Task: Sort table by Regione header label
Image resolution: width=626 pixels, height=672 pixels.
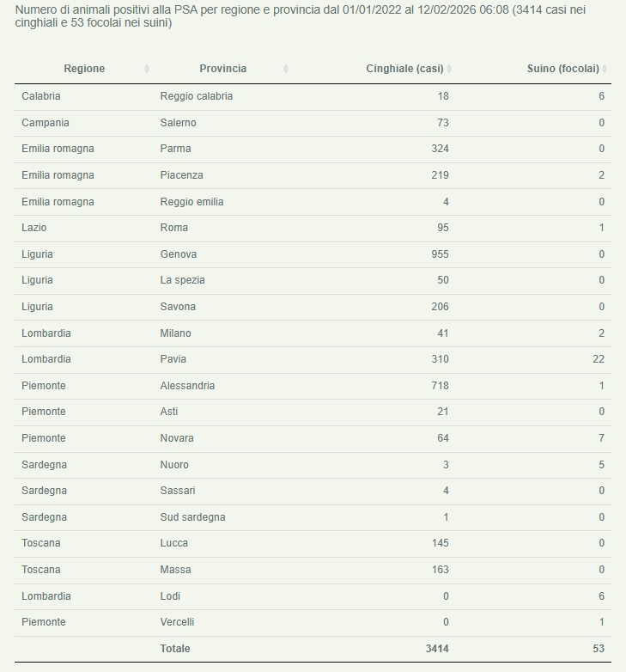Action: (x=84, y=69)
